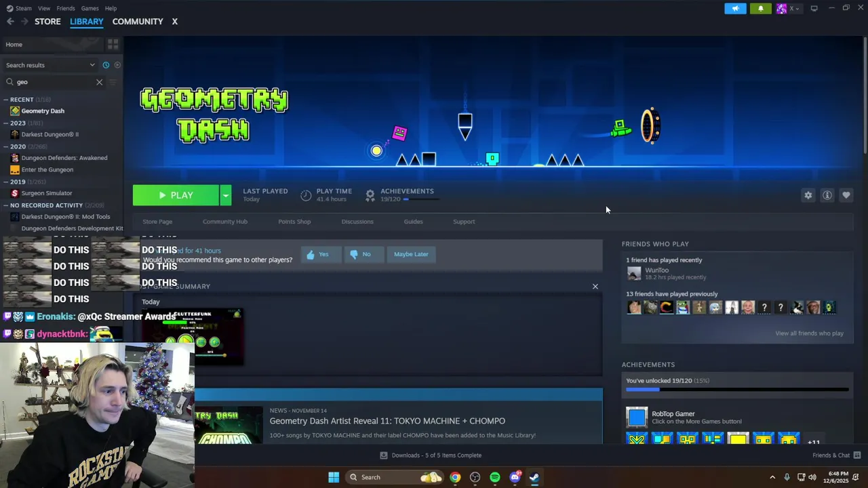Open the Tokyo Machine + Chompo news article
Image resolution: width=868 pixels, height=488 pixels.
387,421
